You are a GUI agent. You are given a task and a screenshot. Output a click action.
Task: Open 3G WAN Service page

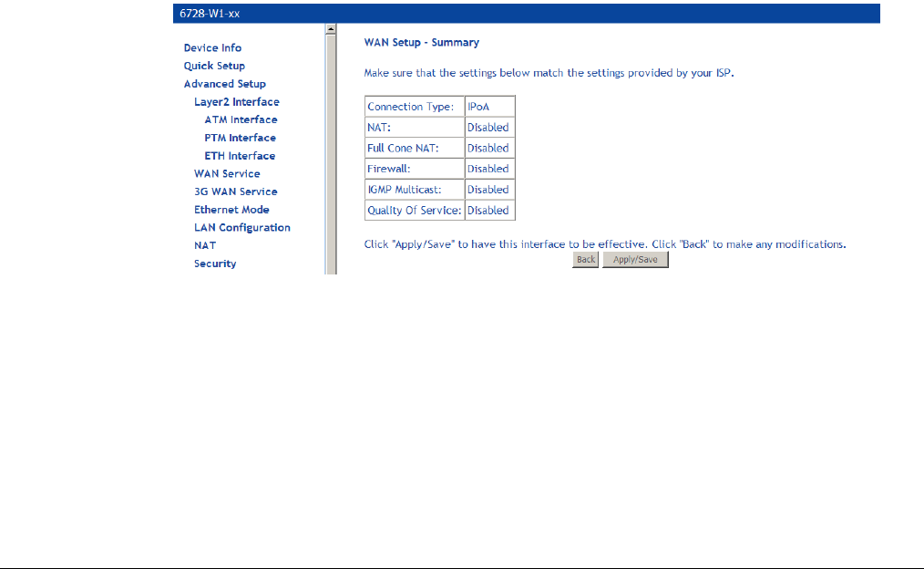point(235,191)
